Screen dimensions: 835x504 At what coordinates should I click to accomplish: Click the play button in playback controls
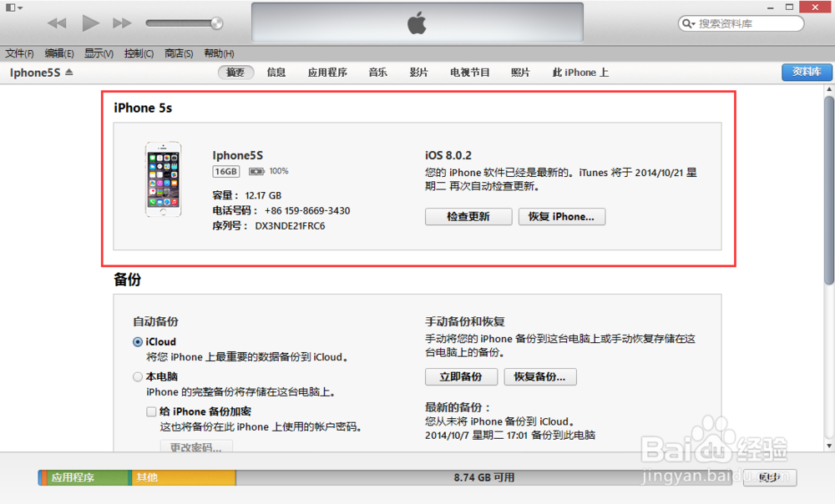(x=89, y=23)
